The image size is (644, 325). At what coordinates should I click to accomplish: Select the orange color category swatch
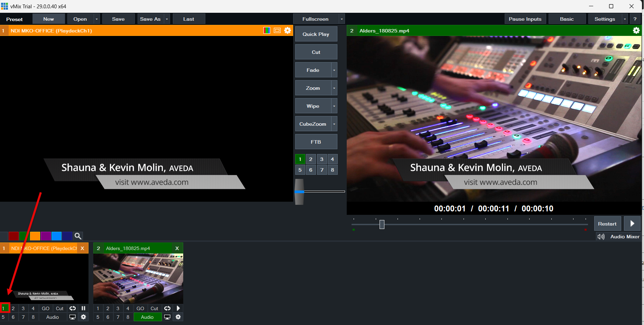tap(35, 236)
